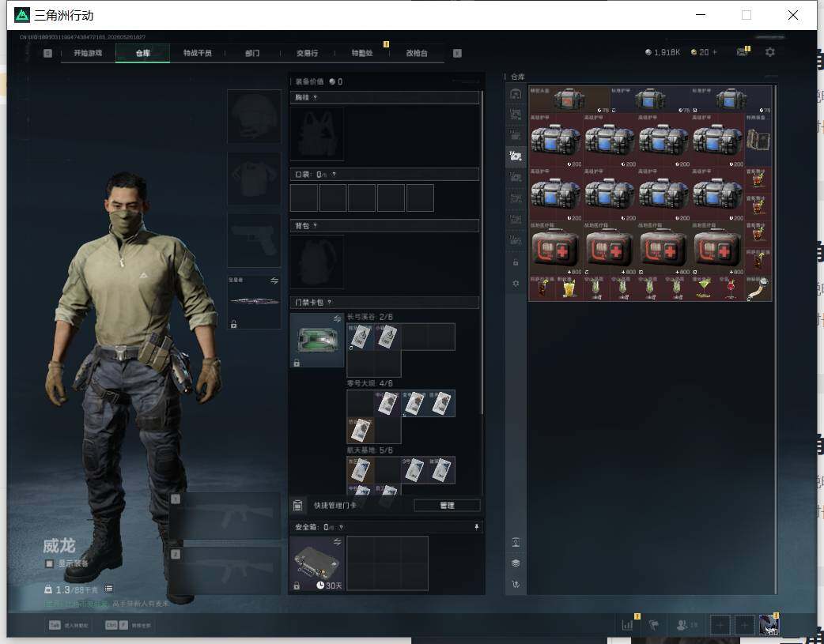The image size is (824, 644).
Task: Click the equipment panel vertical scrollbar
Action: (482, 252)
